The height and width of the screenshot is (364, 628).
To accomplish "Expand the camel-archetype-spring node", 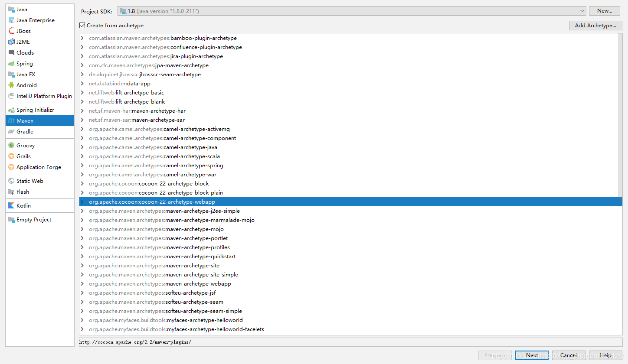I will point(82,166).
